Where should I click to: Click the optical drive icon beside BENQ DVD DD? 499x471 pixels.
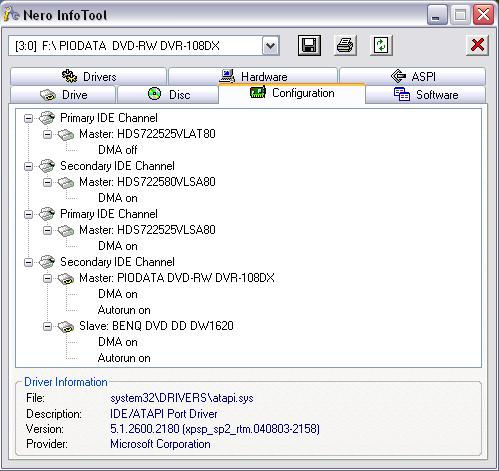point(66,327)
